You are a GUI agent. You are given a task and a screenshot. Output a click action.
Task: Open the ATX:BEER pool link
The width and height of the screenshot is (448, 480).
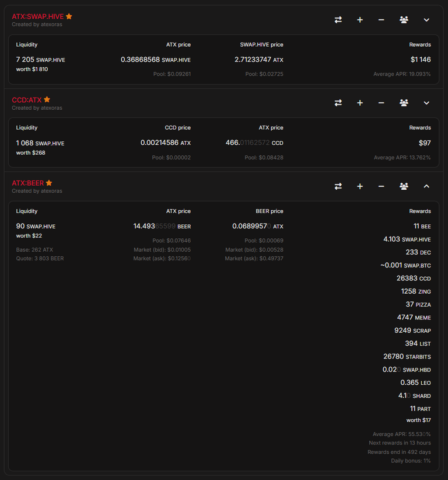click(28, 183)
